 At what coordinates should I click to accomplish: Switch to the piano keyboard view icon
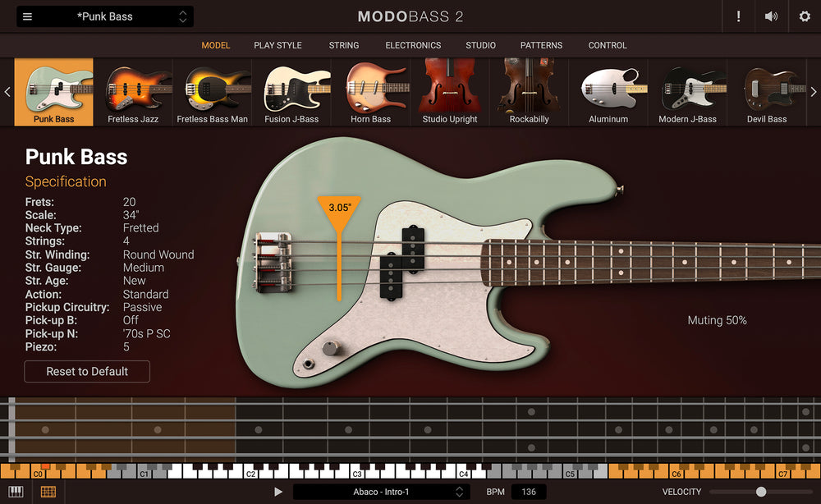[16, 492]
